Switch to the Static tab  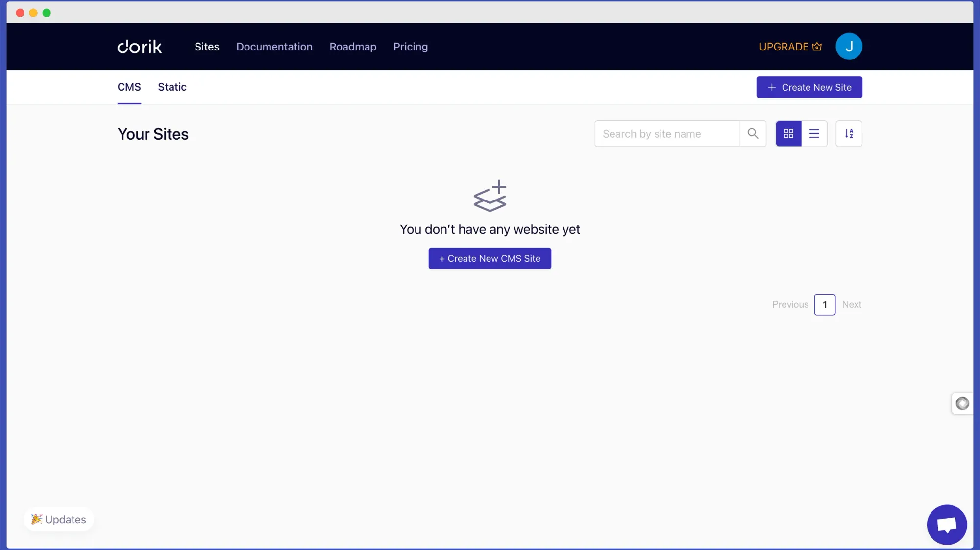tap(172, 87)
